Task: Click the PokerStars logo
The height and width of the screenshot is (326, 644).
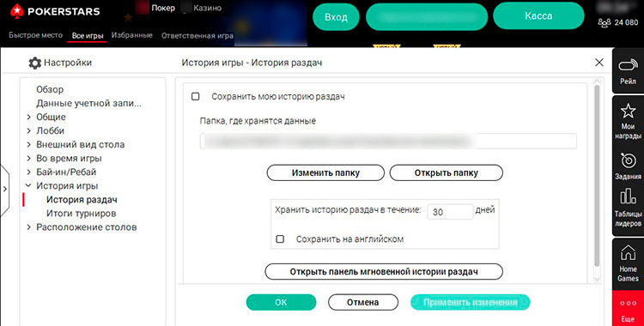Action: tap(55, 11)
